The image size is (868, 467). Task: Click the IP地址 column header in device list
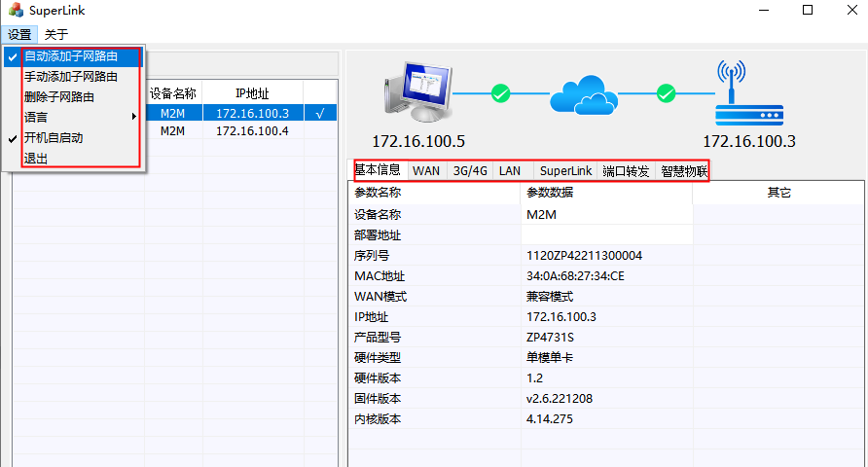click(x=252, y=93)
